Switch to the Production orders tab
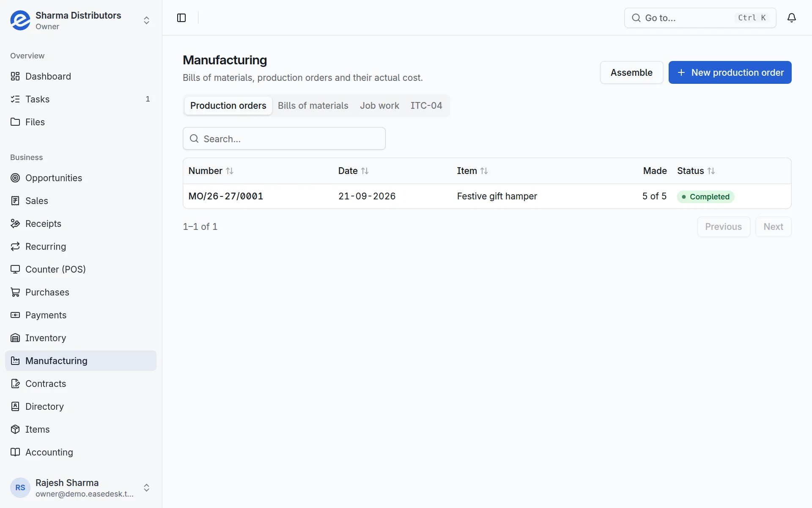 click(x=228, y=105)
